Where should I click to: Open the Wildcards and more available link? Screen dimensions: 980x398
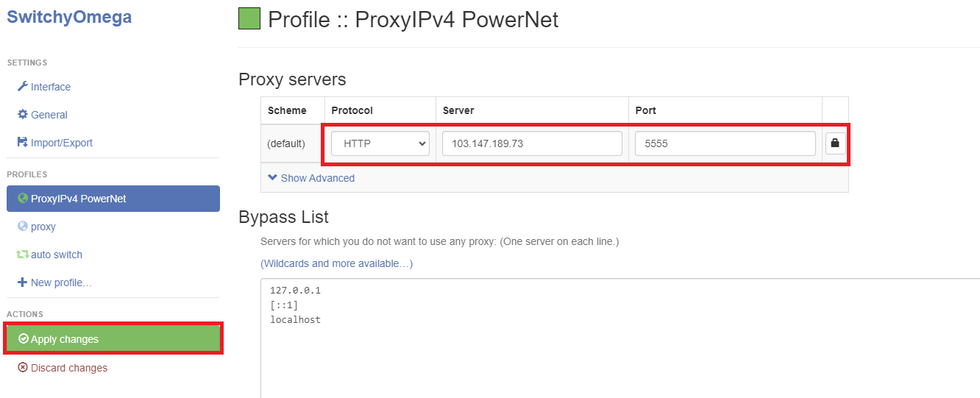(x=336, y=263)
